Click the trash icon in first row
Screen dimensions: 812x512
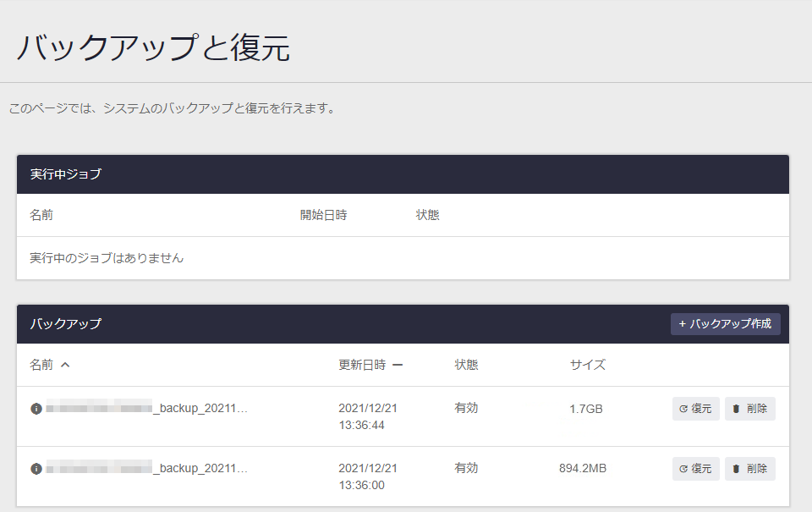pyautogui.click(x=736, y=409)
